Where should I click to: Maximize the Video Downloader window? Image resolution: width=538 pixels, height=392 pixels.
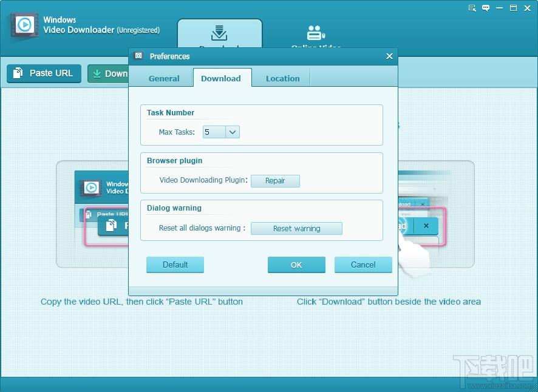tap(513, 8)
